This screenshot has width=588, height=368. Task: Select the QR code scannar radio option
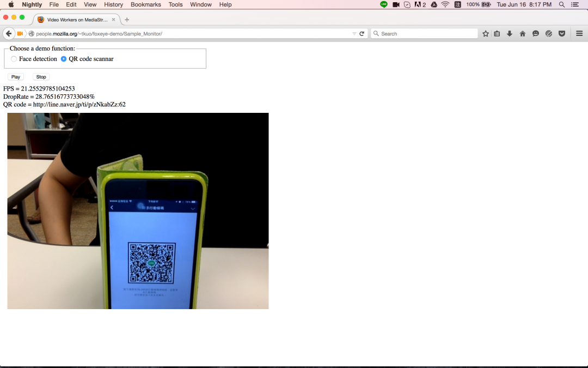tap(64, 59)
